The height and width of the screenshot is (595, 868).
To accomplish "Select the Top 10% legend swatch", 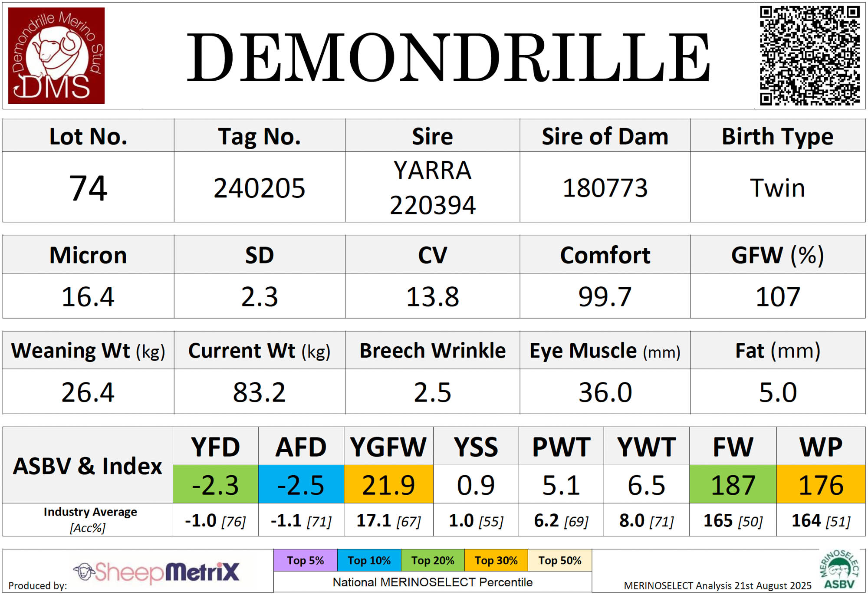I will (369, 560).
